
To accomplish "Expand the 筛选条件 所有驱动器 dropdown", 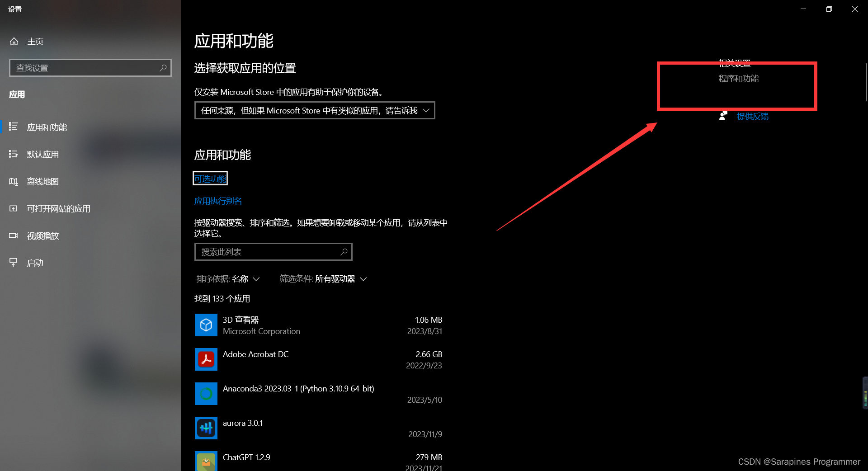I will (323, 279).
